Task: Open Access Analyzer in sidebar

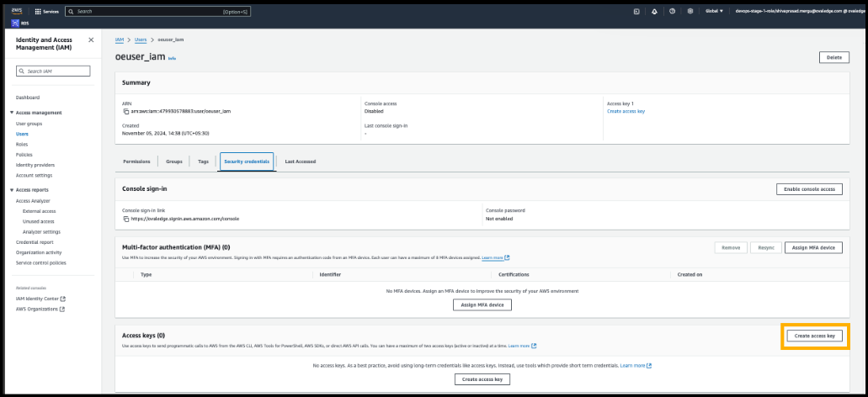Action: point(33,201)
